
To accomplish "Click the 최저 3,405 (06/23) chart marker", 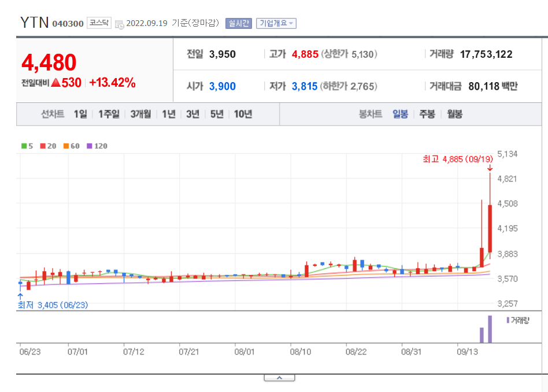I will [x=53, y=305].
